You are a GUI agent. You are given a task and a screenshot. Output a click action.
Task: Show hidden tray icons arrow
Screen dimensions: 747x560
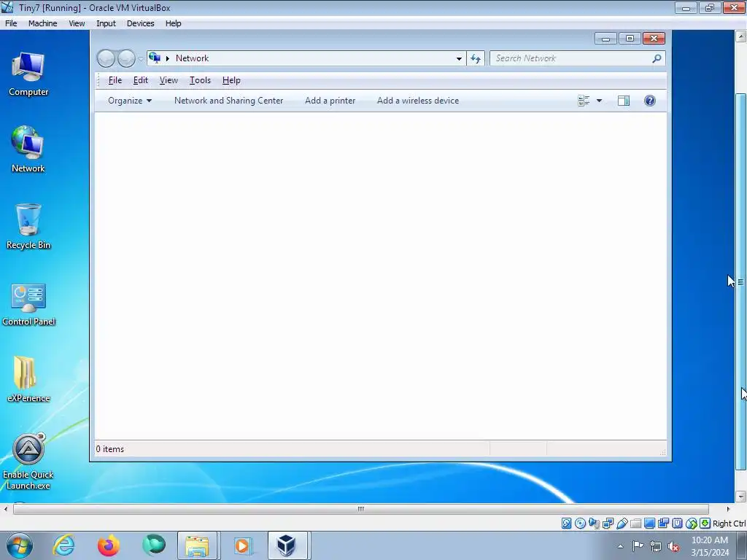(x=620, y=546)
